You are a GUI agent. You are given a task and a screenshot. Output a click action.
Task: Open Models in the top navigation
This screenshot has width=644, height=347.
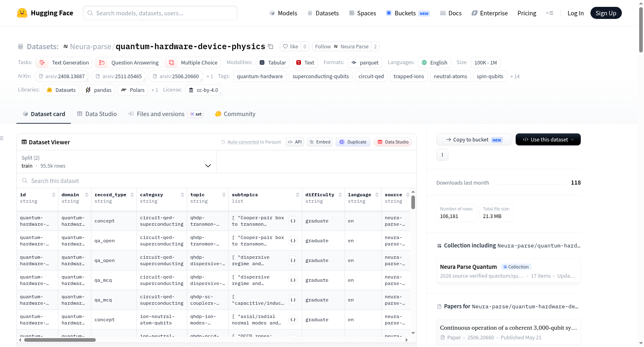coord(283,13)
